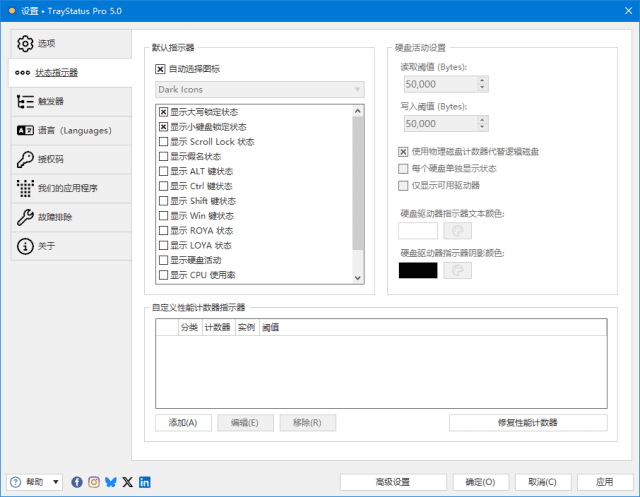Click the 应用 button
This screenshot has height=497, width=640.
click(x=605, y=482)
